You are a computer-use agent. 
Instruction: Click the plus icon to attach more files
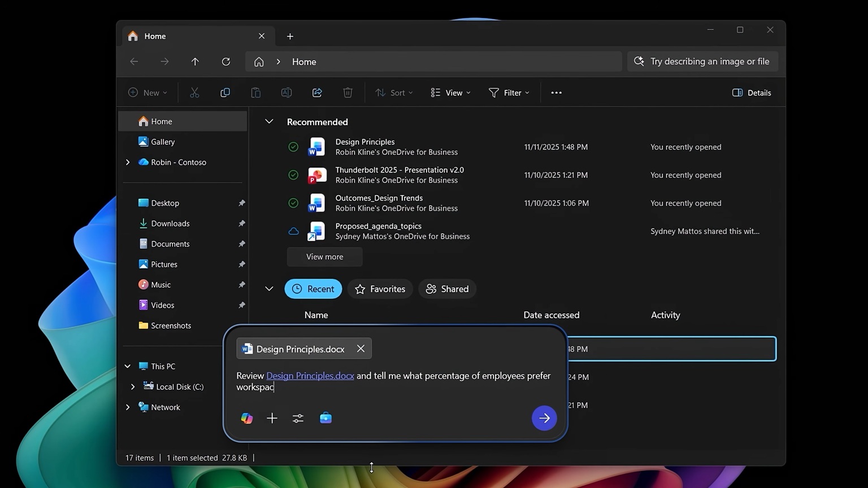click(272, 418)
